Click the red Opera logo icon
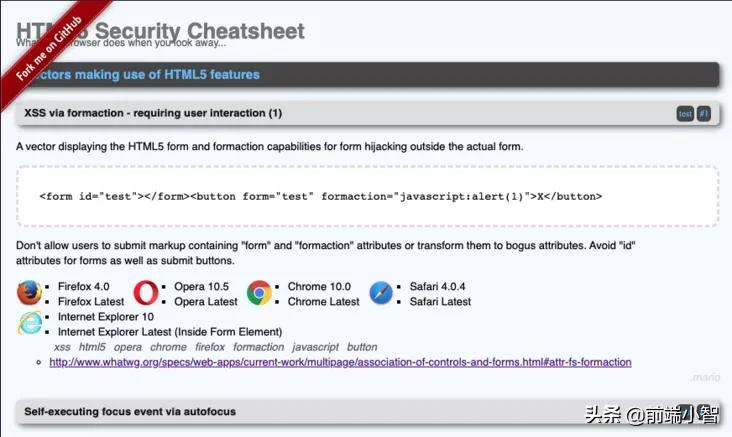732x437 pixels. click(x=146, y=293)
